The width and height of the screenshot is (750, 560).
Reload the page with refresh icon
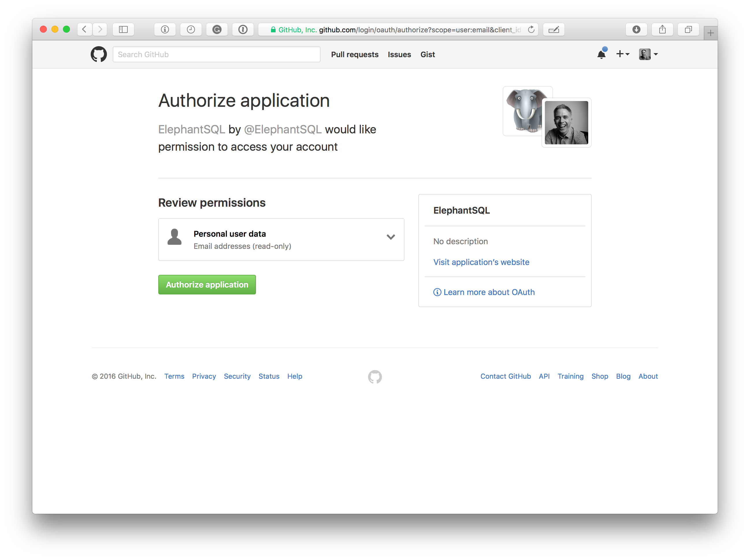click(531, 29)
